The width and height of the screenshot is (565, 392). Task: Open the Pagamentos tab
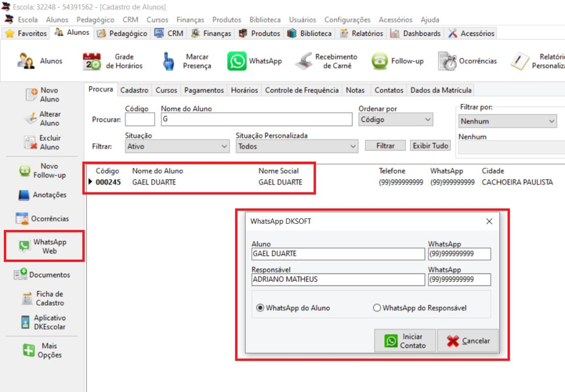coord(204,90)
